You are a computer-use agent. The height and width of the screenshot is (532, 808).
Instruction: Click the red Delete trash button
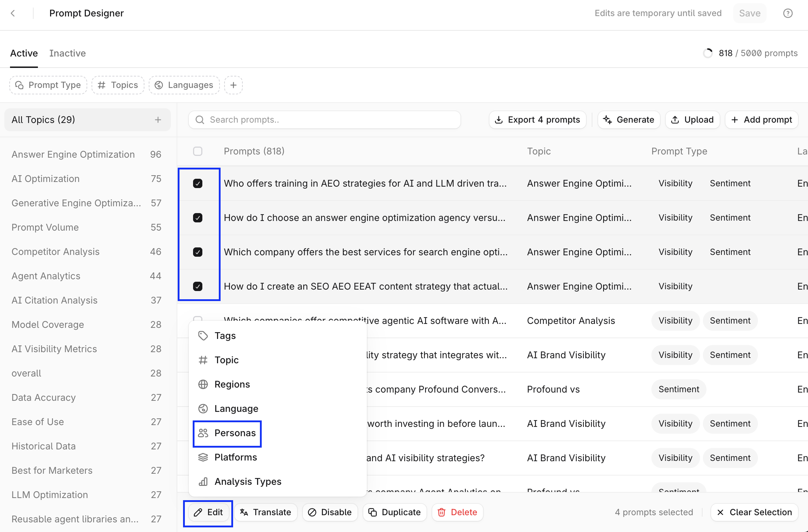[x=458, y=512]
